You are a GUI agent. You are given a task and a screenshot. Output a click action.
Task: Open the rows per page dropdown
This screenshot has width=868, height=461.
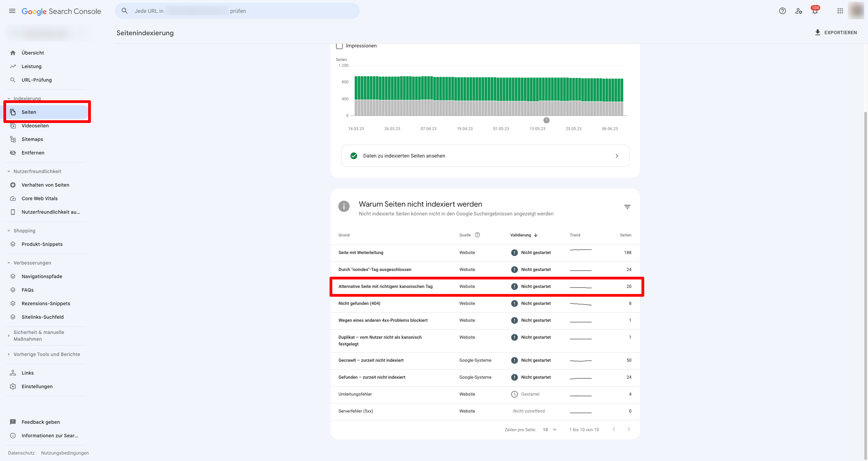click(x=550, y=429)
